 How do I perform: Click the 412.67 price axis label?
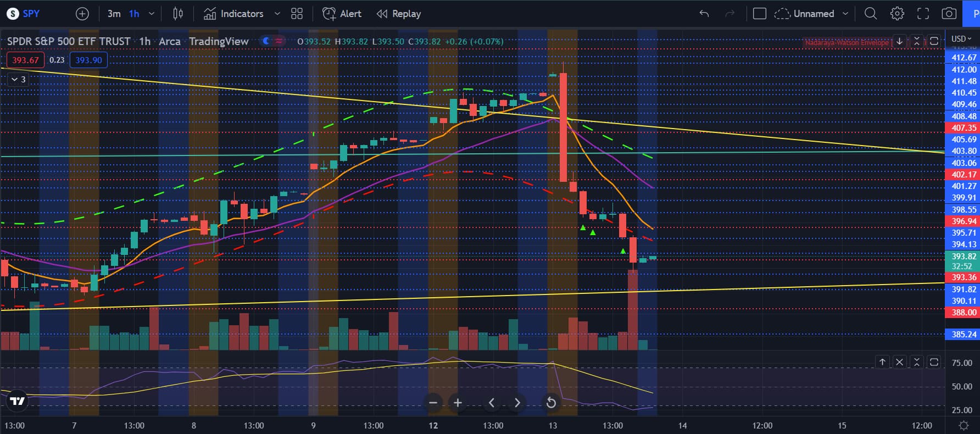[962, 58]
